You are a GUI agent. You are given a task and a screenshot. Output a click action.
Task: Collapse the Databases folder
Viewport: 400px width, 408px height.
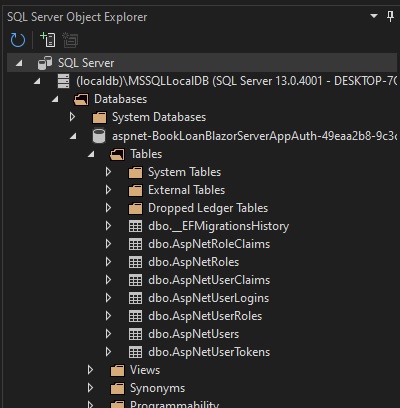pos(55,99)
